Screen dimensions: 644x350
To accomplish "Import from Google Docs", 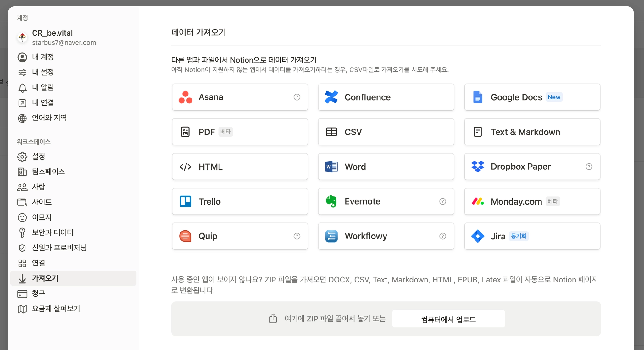I will tap(516, 97).
